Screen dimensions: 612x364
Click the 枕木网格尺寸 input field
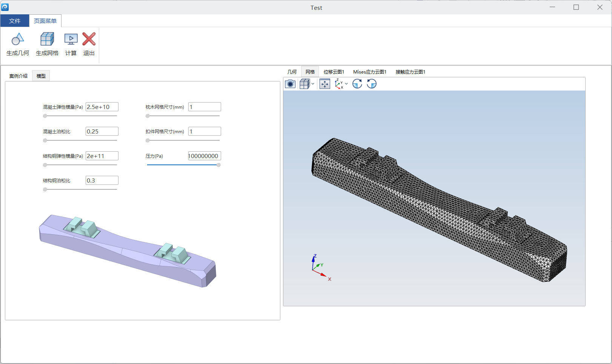click(205, 107)
